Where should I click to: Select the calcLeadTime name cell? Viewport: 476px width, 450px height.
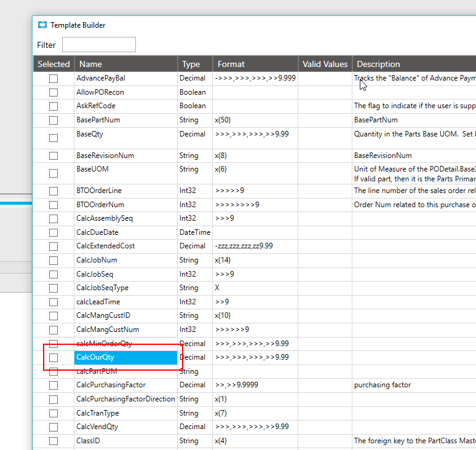coord(126,302)
